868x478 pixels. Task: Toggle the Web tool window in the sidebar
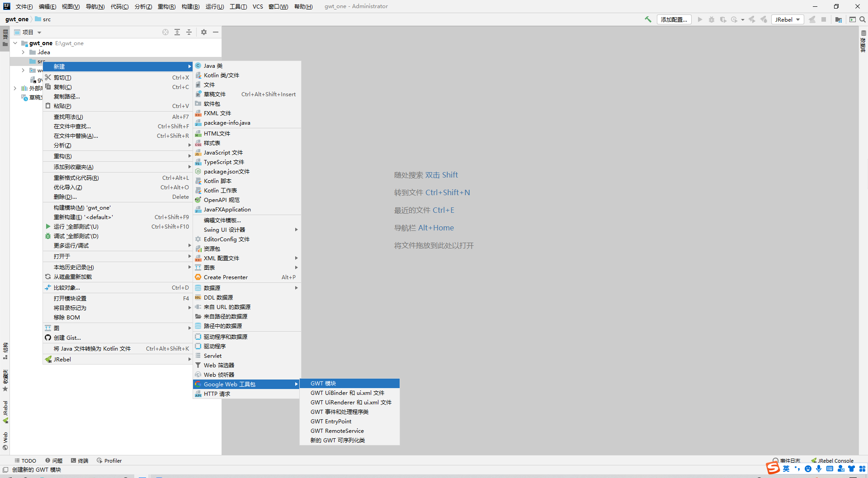point(5,438)
